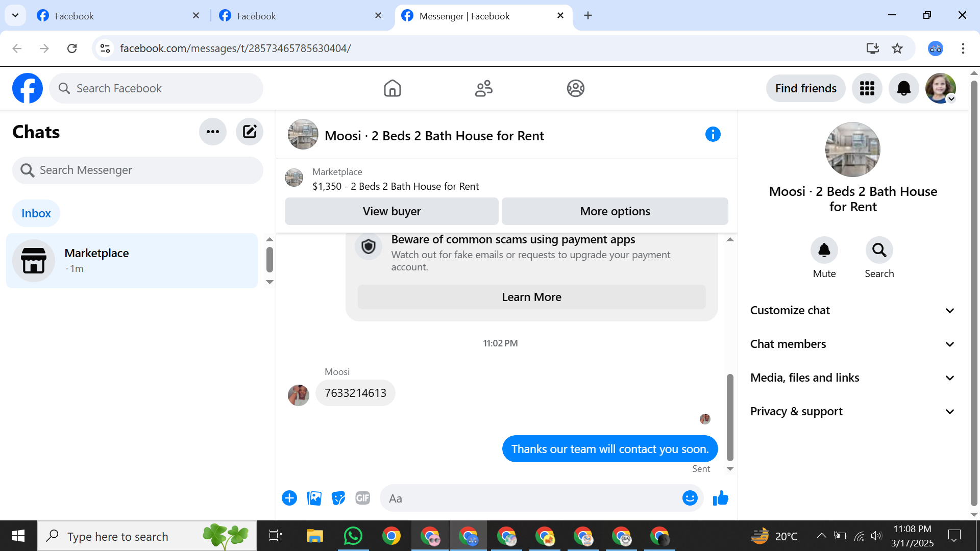Click the phone number message 7633214613
This screenshot has height=551, width=980.
pos(355,393)
